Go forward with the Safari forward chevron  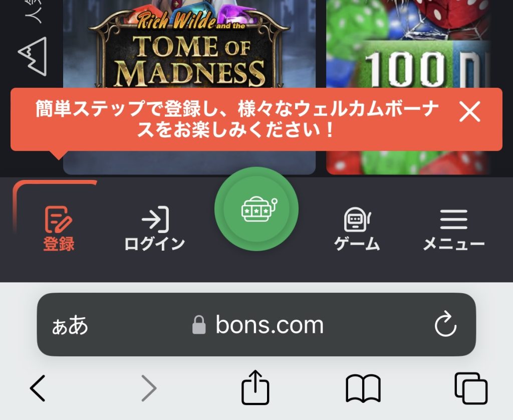click(x=149, y=388)
